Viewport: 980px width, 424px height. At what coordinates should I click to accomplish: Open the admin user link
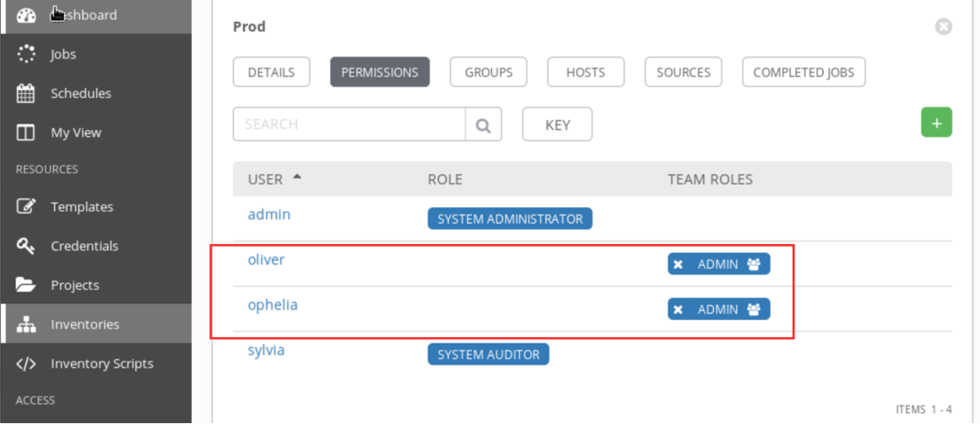pos(269,215)
